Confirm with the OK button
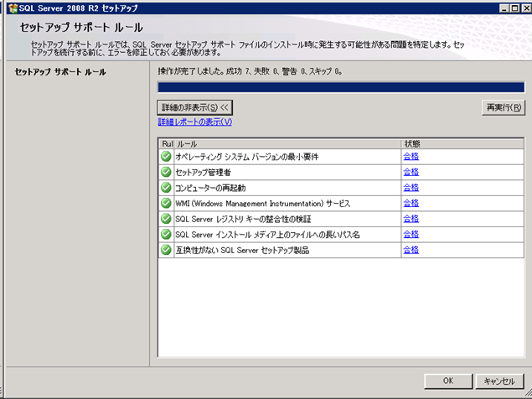532x399 pixels. click(448, 381)
